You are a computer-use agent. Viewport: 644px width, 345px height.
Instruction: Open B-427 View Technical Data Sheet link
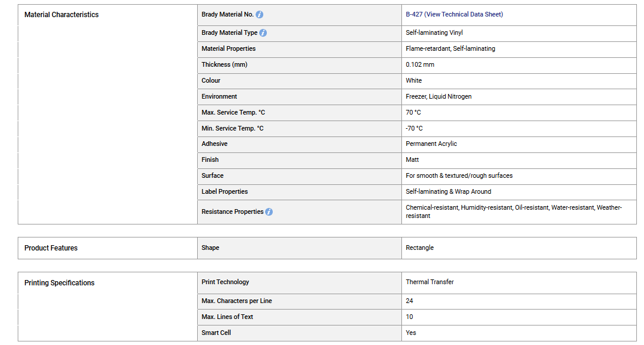[455, 14]
